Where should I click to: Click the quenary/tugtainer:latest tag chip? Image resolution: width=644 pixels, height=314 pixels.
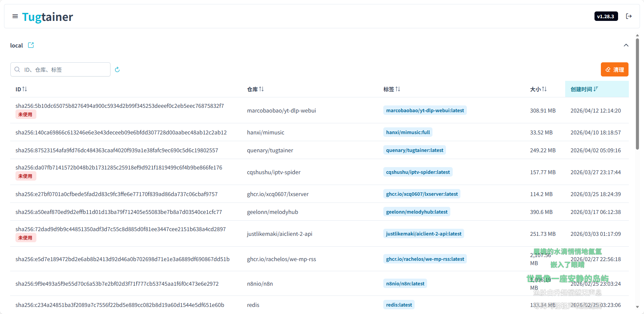click(x=414, y=150)
